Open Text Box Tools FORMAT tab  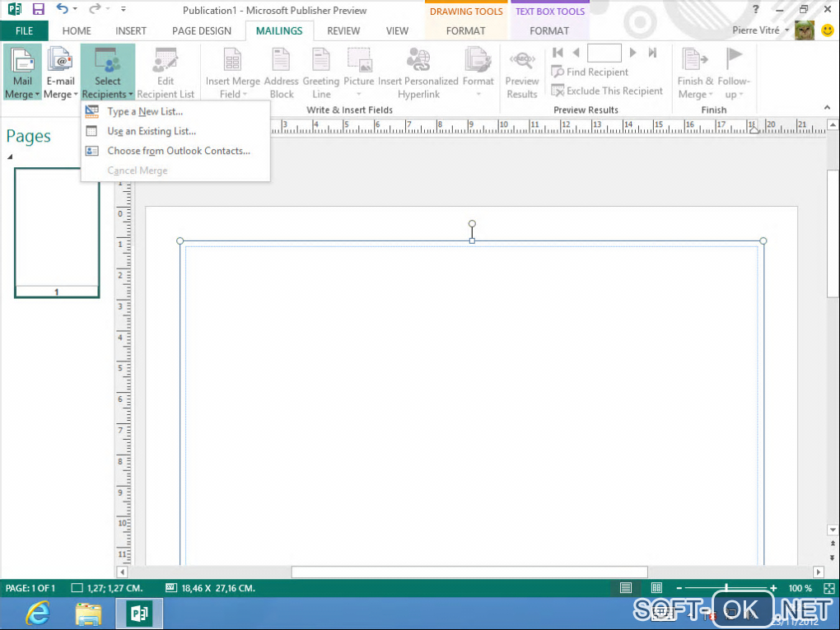click(549, 31)
